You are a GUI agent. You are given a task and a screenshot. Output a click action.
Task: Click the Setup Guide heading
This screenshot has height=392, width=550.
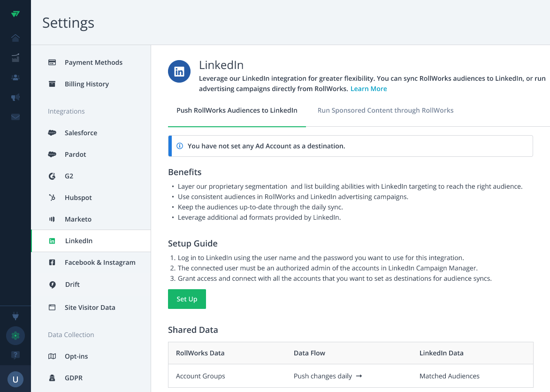(x=193, y=244)
